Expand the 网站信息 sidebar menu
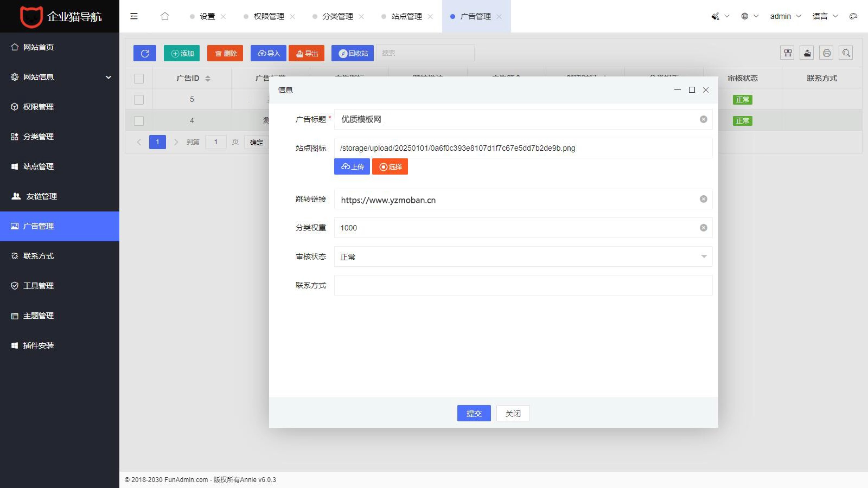Image resolution: width=868 pixels, height=488 pixels. (x=60, y=77)
